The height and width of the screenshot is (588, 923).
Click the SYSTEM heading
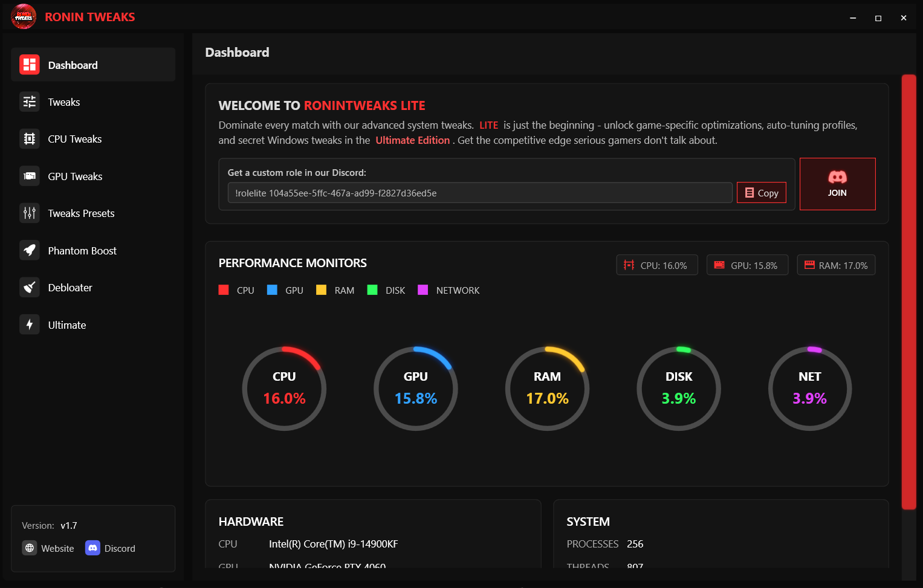pyautogui.click(x=588, y=522)
